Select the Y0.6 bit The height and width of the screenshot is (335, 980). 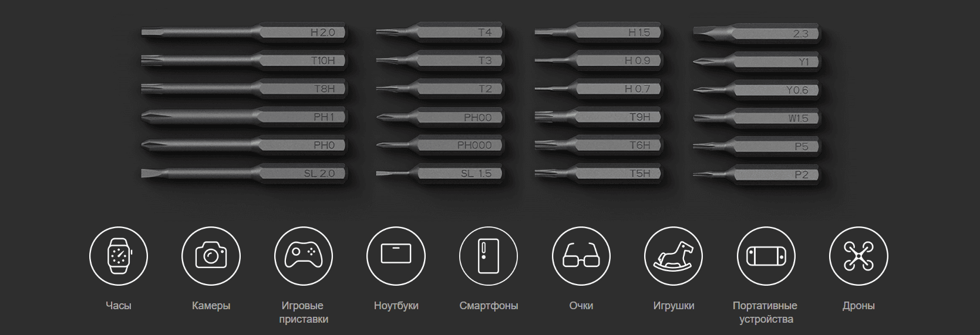757,90
